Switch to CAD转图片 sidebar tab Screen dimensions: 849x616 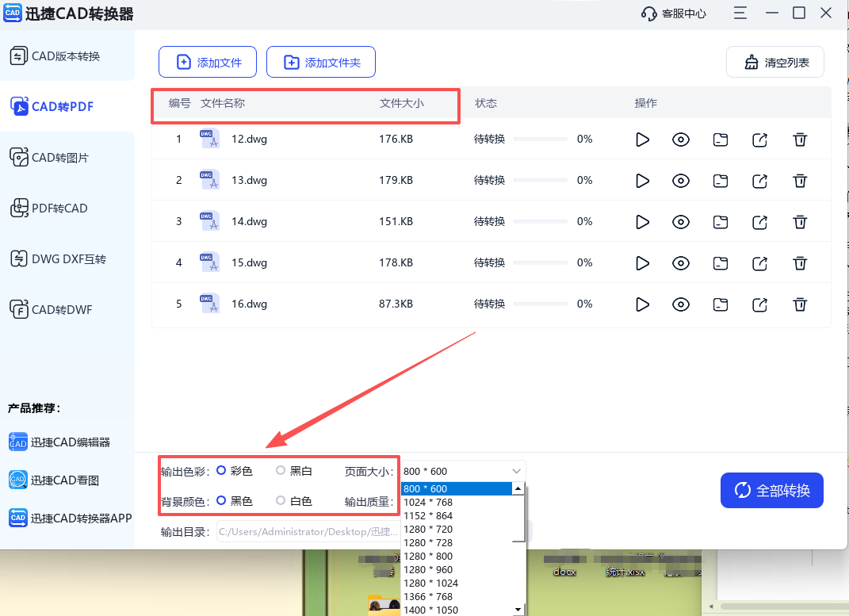click(67, 158)
